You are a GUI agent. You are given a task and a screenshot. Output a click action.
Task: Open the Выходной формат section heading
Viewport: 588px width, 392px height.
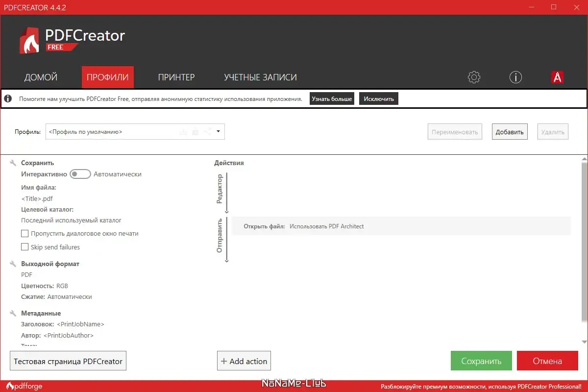coord(50,264)
